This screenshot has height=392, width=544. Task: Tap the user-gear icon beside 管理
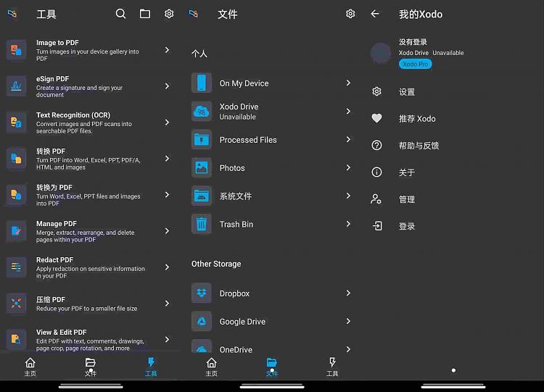(x=376, y=199)
